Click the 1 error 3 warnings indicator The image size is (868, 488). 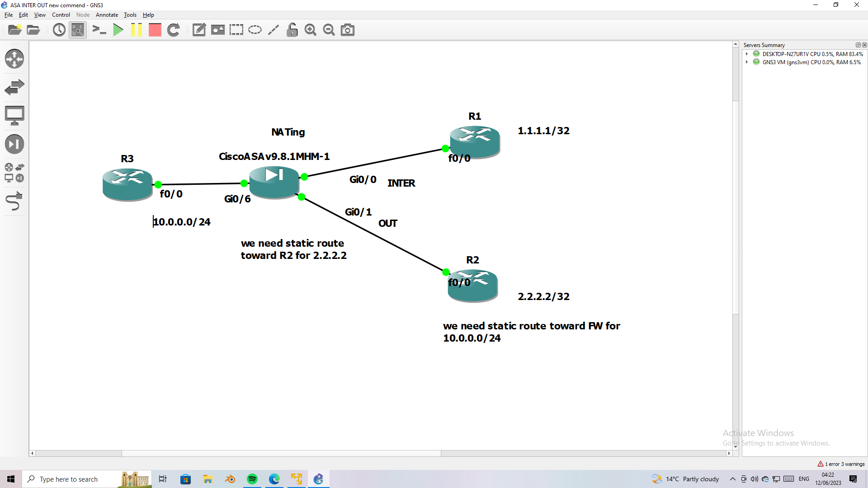(x=841, y=464)
